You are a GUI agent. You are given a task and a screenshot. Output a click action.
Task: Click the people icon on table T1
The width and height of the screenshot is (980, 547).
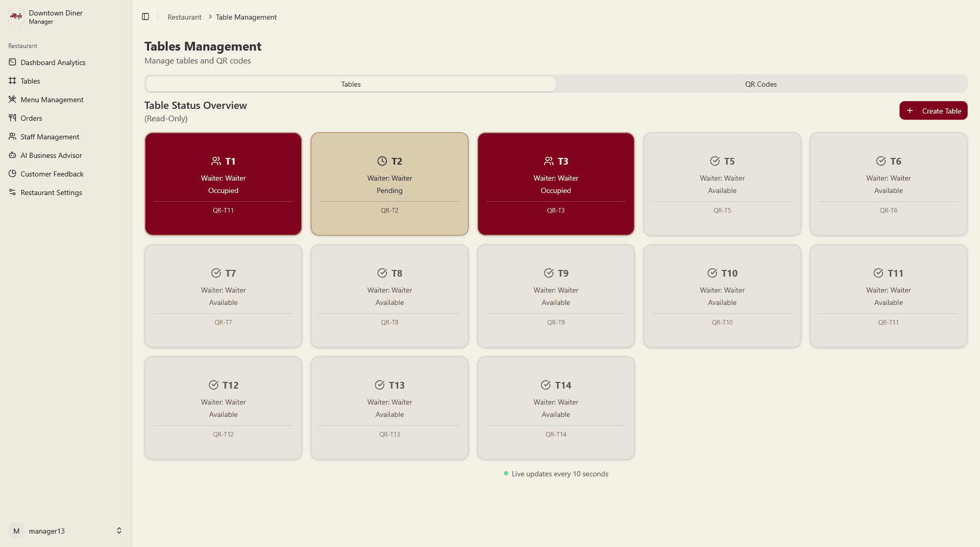(x=216, y=161)
